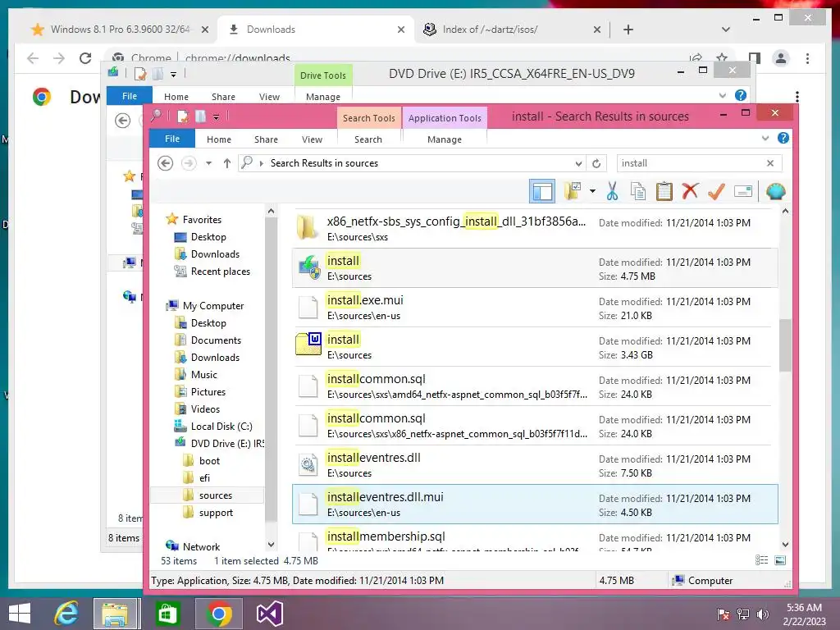Open recent locations dropdown arrow
840x630 pixels.
209,163
